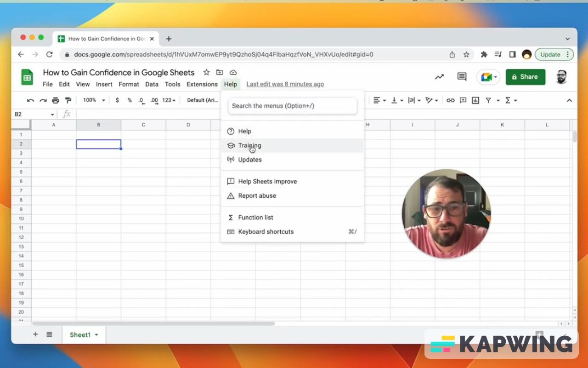
Task: Choose Updates in Help menu
Action: pos(292,160)
